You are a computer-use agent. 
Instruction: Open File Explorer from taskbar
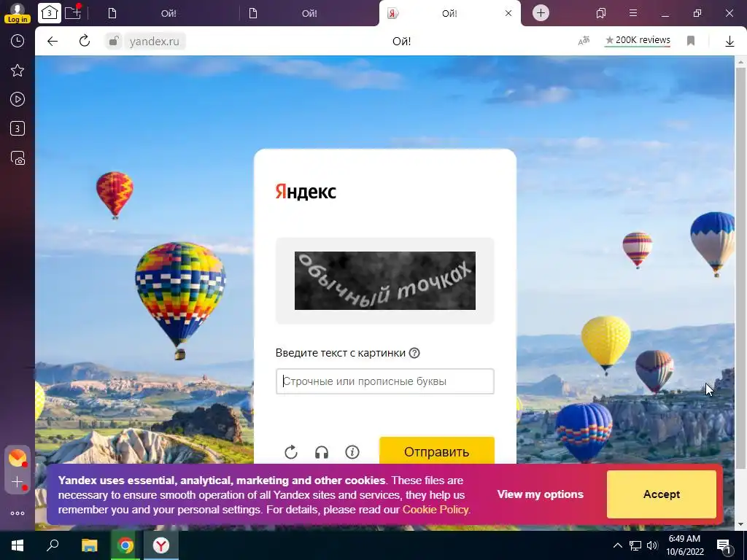click(x=89, y=545)
